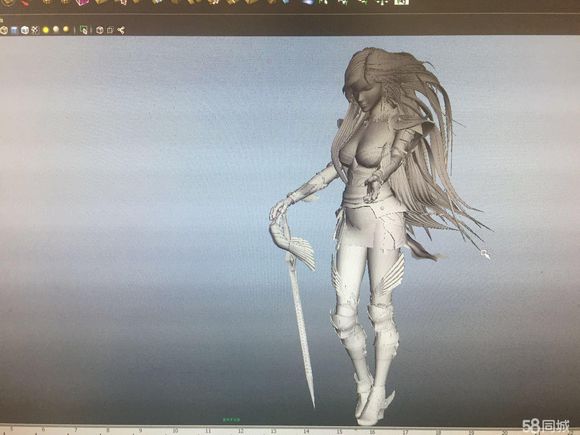Toggle the bright yellow lighting sphere
The image size is (580, 435).
tap(46, 30)
